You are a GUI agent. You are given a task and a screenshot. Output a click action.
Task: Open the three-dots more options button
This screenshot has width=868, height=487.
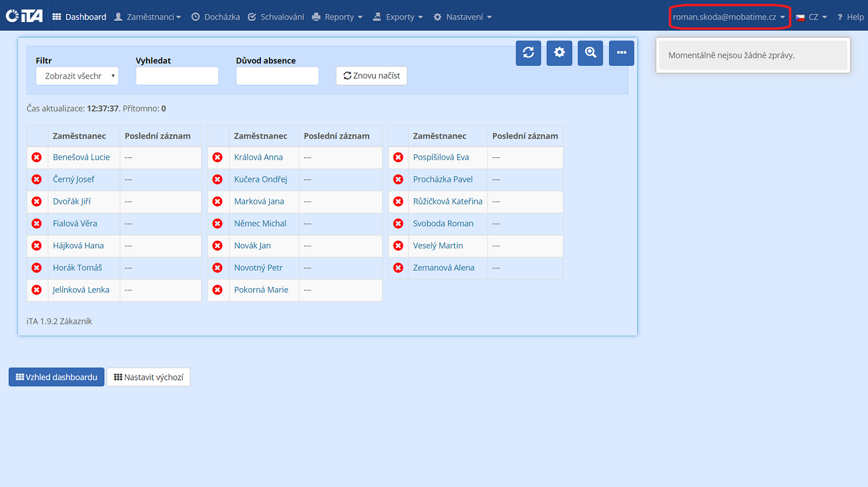point(621,53)
